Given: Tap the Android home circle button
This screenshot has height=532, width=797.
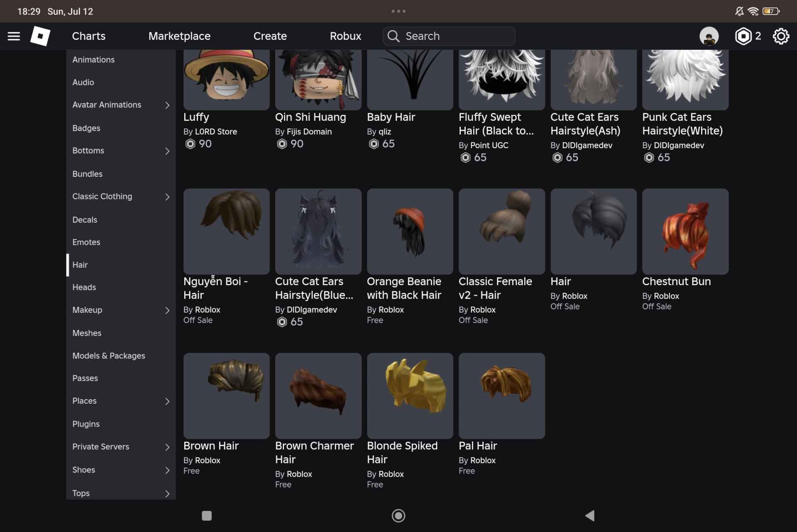Looking at the screenshot, I should [x=398, y=515].
